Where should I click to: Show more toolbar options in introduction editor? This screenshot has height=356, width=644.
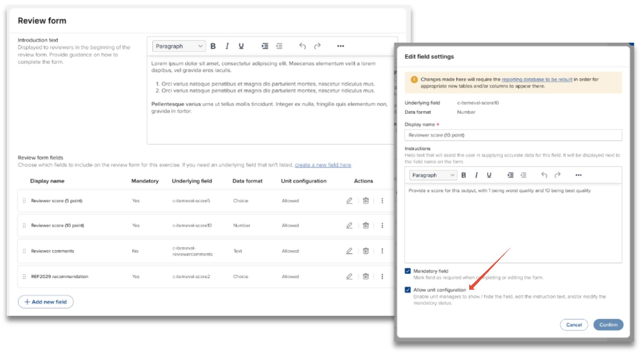pos(340,46)
